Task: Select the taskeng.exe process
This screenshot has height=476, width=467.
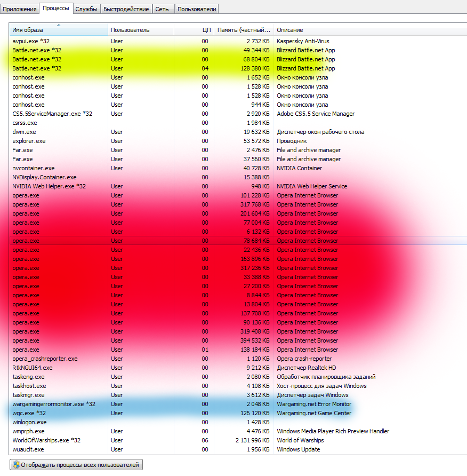Action: coord(238,377)
